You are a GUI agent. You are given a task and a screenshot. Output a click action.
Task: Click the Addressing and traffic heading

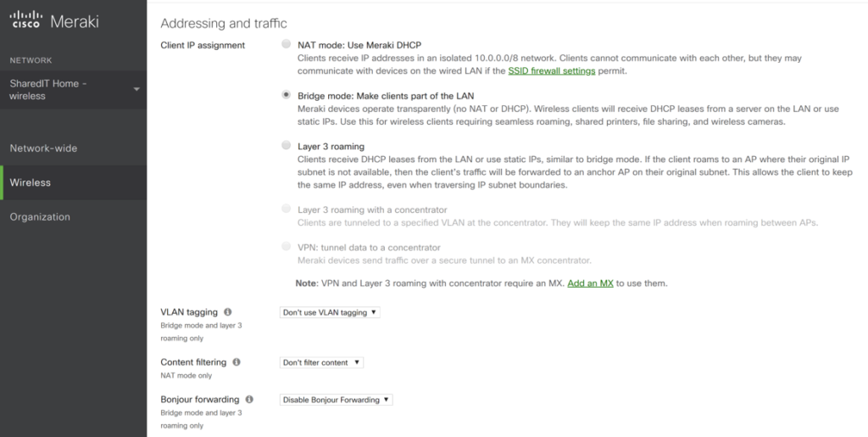coord(224,24)
